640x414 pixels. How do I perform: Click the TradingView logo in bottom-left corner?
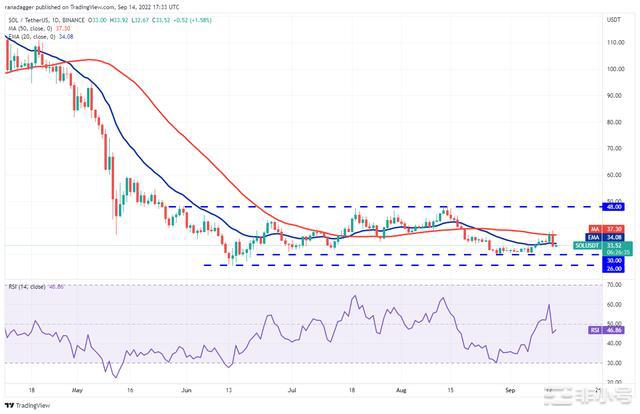point(30,404)
